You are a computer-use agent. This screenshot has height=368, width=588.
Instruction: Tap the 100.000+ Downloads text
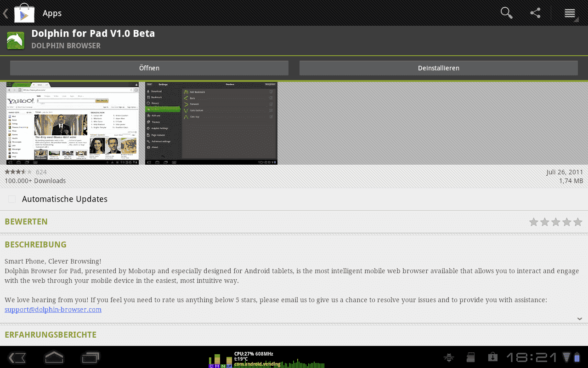tap(35, 181)
